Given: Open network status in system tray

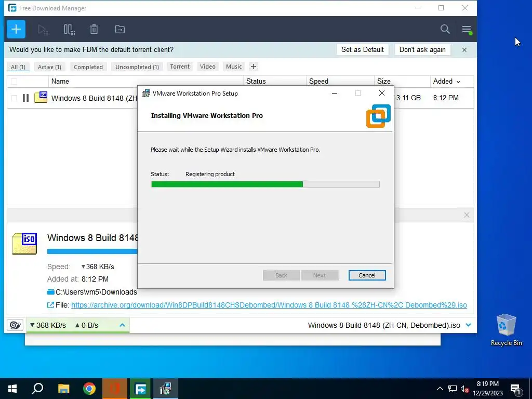Looking at the screenshot, I should click(453, 389).
